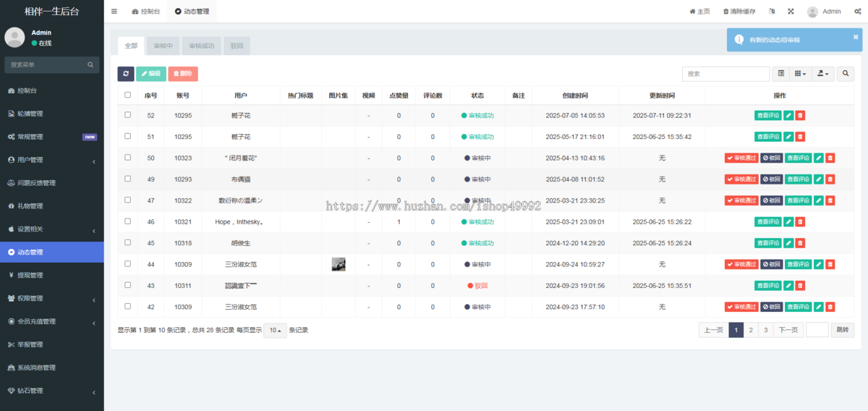Click the 跳转 jump button
The image size is (868, 411).
point(843,330)
